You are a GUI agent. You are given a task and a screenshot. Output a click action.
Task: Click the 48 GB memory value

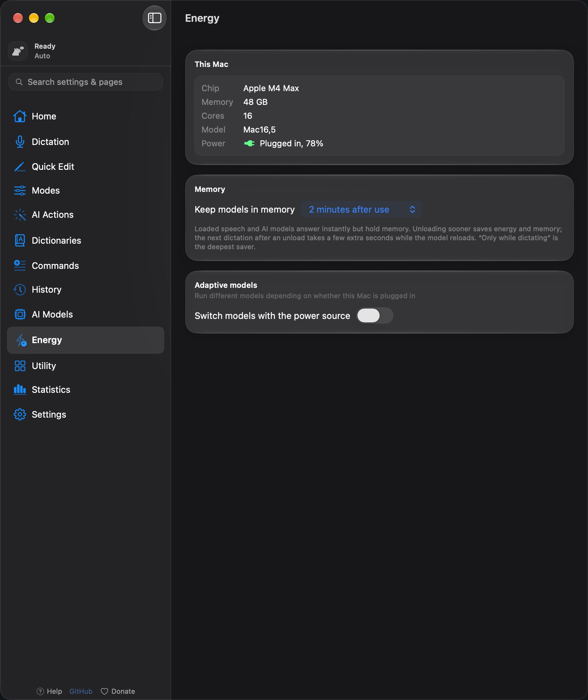click(255, 102)
